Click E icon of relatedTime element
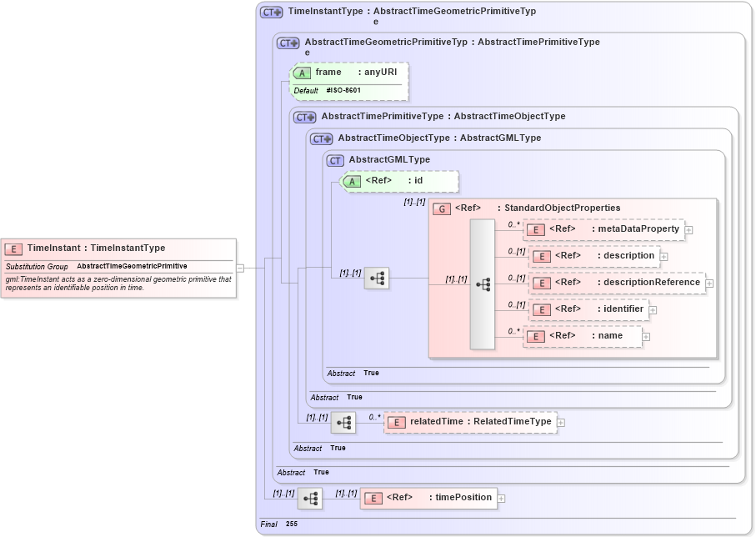 click(396, 423)
